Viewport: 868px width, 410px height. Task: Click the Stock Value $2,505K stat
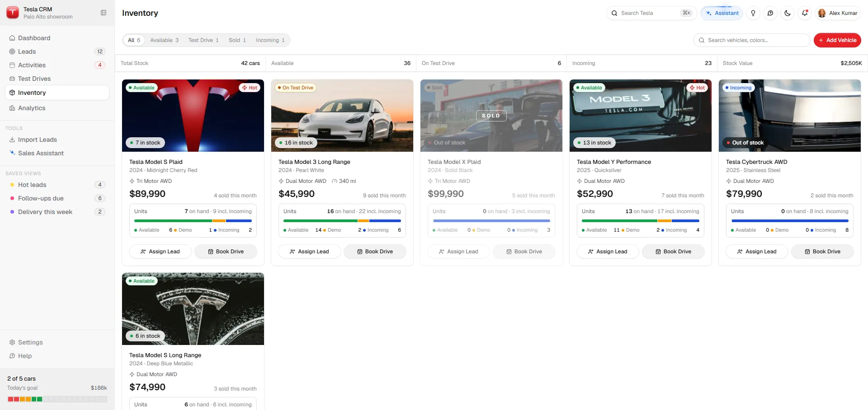click(x=792, y=63)
